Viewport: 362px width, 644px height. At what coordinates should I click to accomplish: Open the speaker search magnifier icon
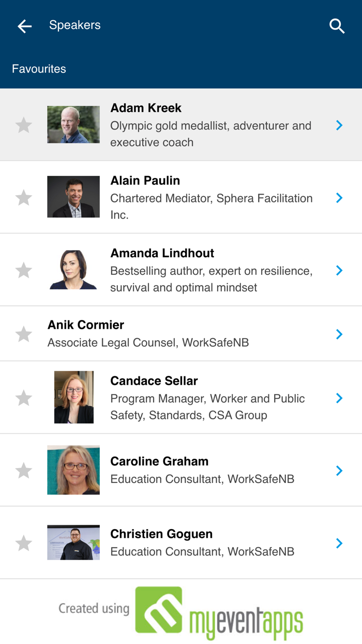[x=337, y=25]
